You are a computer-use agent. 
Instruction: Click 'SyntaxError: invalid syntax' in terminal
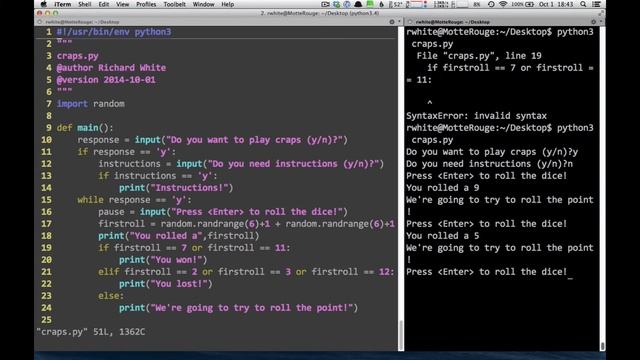pyautogui.click(x=476, y=116)
